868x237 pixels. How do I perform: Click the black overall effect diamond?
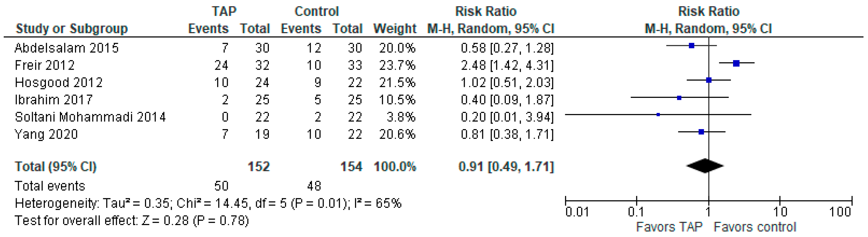tap(705, 166)
